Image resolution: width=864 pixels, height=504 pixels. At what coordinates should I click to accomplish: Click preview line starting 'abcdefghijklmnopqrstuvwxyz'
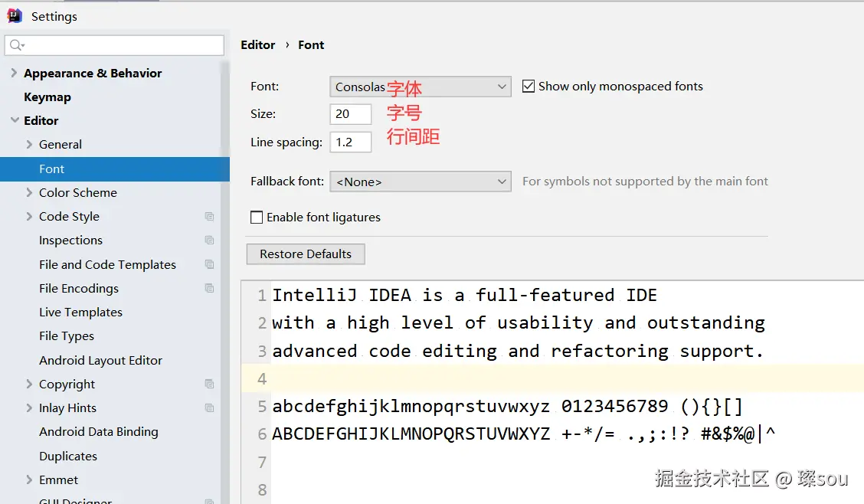tap(508, 406)
